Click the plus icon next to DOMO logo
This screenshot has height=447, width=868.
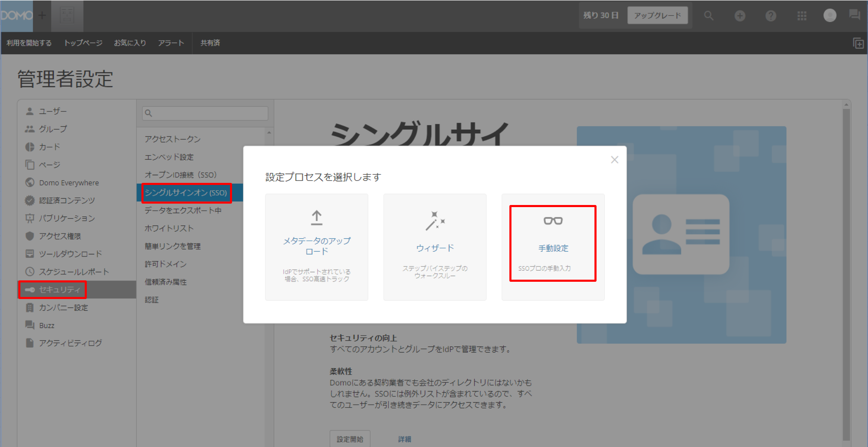click(x=42, y=16)
